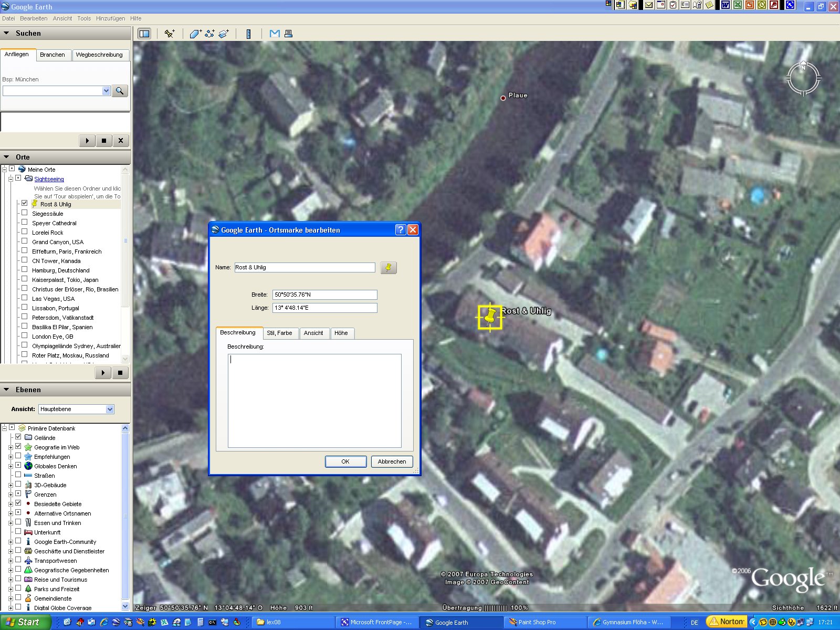
Task: Click the Breite latitude field
Action: [x=325, y=295]
